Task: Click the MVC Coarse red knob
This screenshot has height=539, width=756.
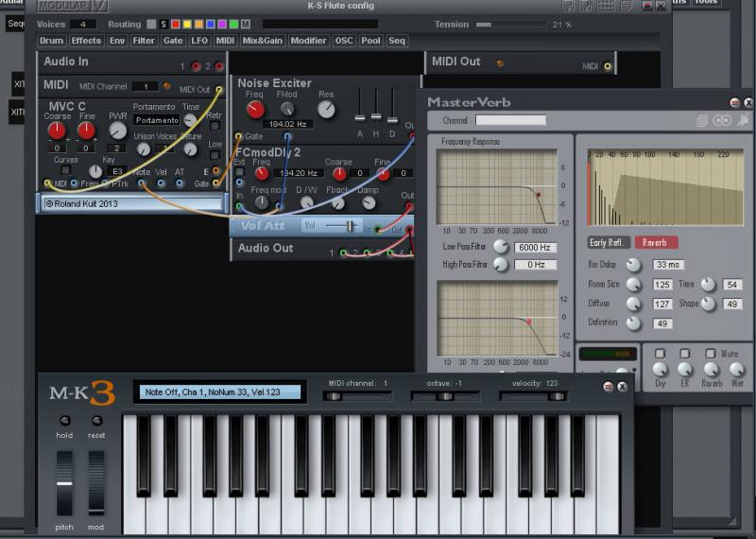Action: click(57, 130)
